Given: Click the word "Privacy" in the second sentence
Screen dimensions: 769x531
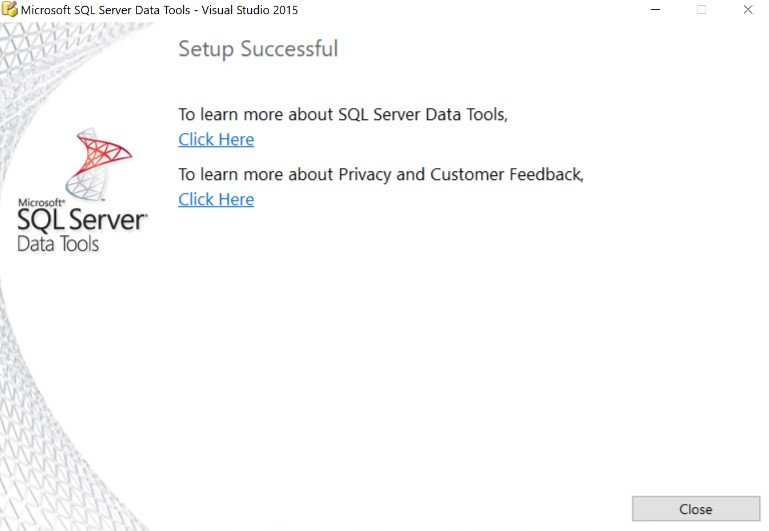Looking at the screenshot, I should [x=366, y=174].
